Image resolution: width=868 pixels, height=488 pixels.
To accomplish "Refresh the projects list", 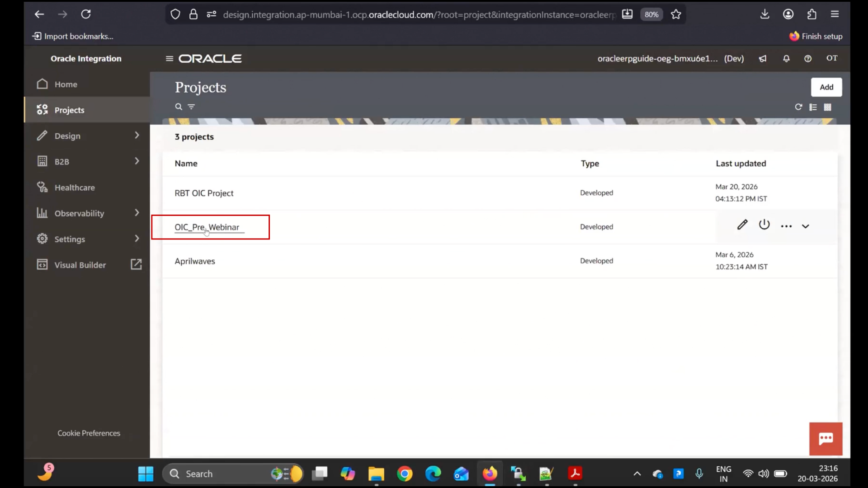I will 798,107.
